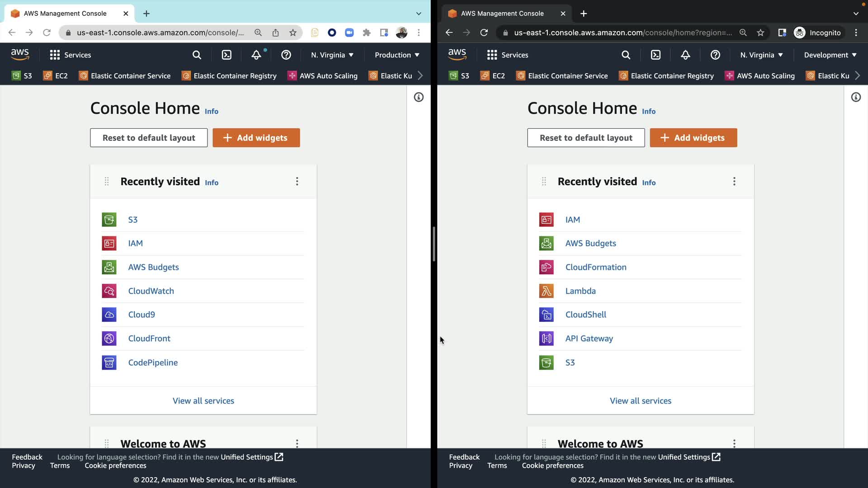Open the search icon in Production console navbar

tap(197, 55)
